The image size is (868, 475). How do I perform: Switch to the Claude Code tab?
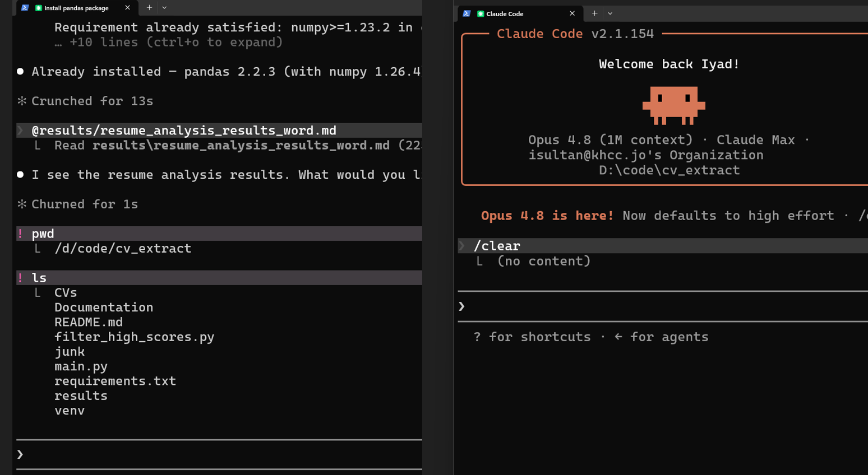pos(519,13)
